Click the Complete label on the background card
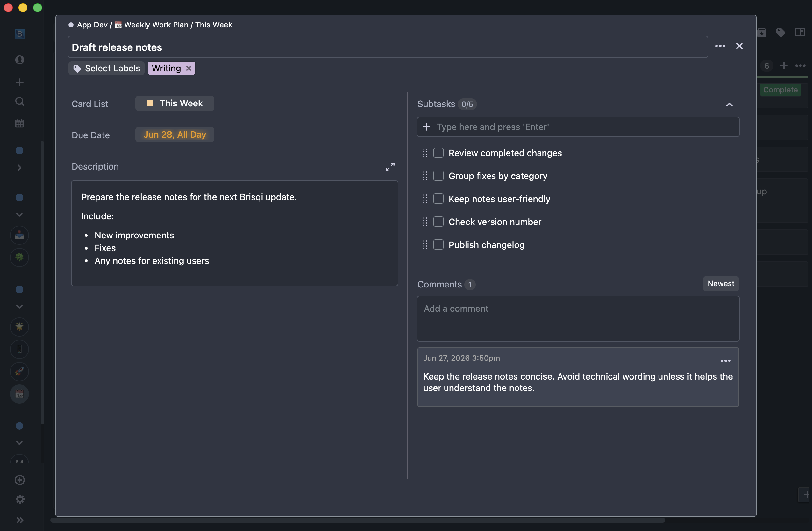 click(780, 90)
